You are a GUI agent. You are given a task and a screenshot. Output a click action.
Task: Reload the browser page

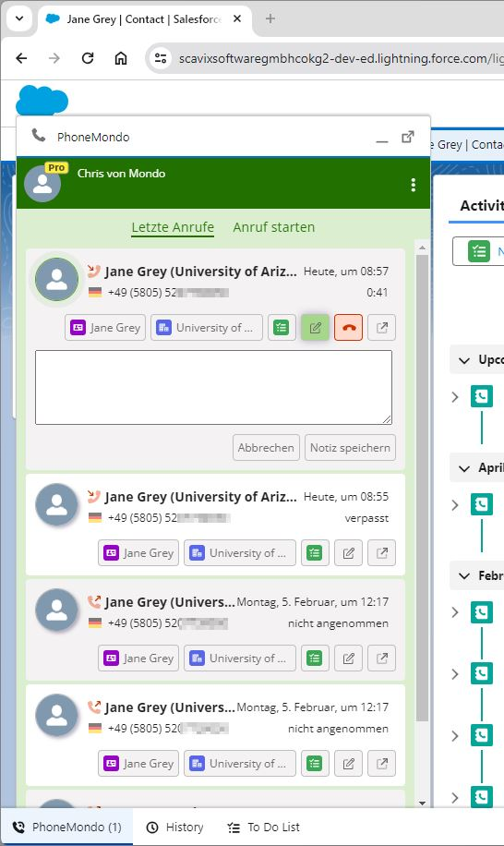coord(88,58)
